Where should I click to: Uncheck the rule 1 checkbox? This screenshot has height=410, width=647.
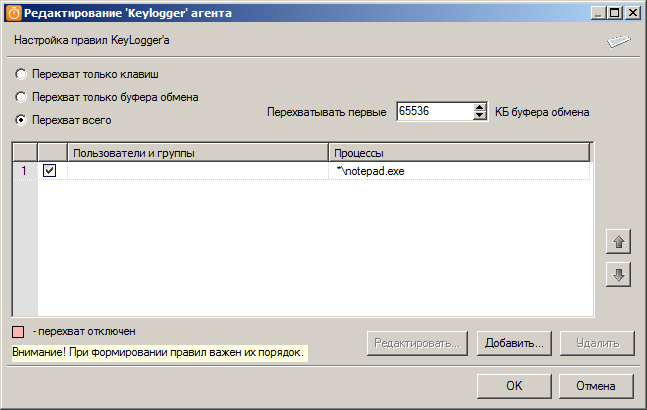(x=50, y=171)
